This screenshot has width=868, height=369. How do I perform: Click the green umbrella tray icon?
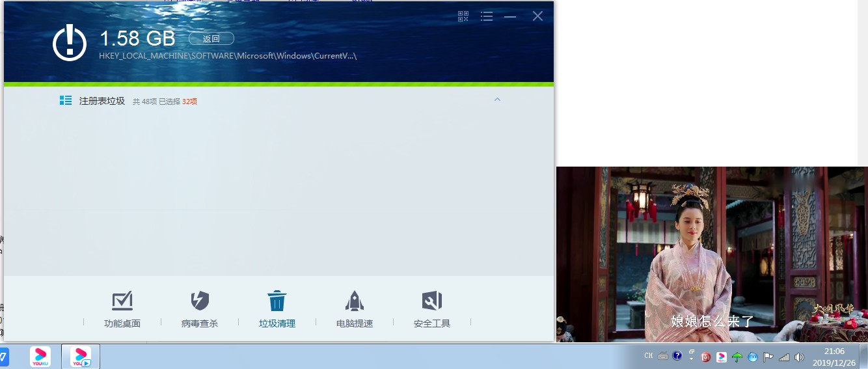click(x=737, y=357)
